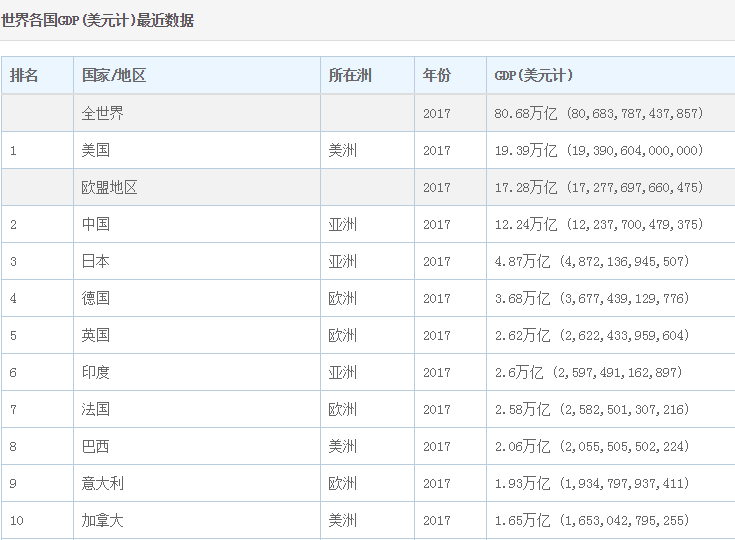
Task: Click 欧洲 continent in the 英国 row
Action: click(343, 335)
